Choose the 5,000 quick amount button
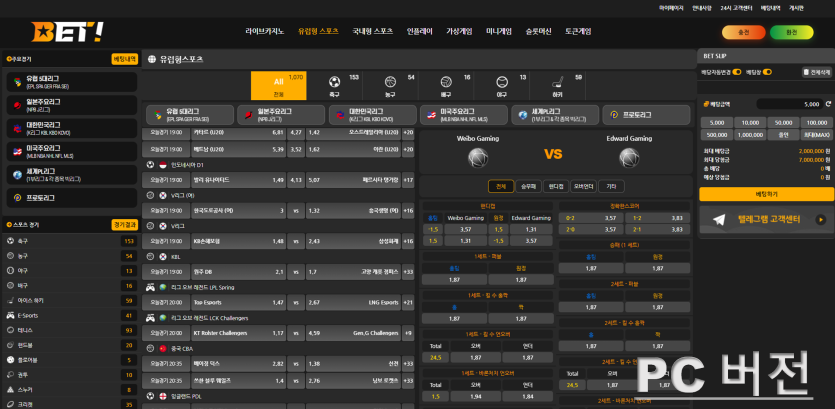This screenshot has height=409, width=835. [717, 122]
